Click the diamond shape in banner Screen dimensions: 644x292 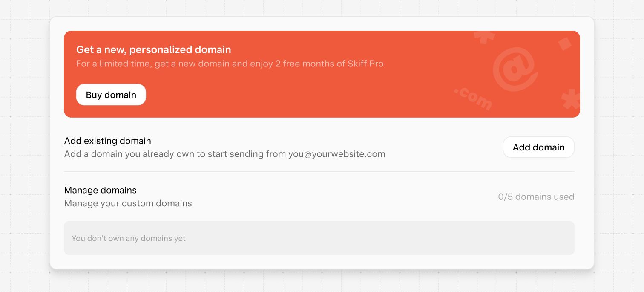point(564,43)
